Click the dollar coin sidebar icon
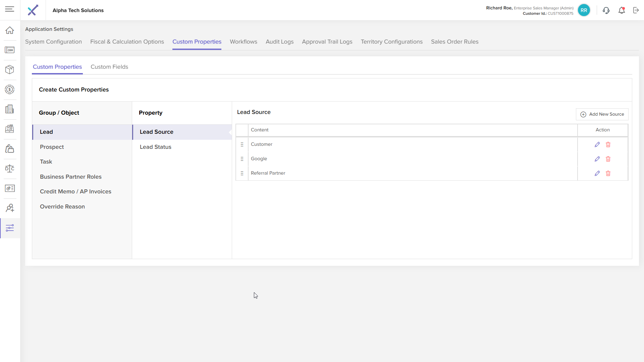This screenshot has width=644, height=362. (x=10, y=89)
